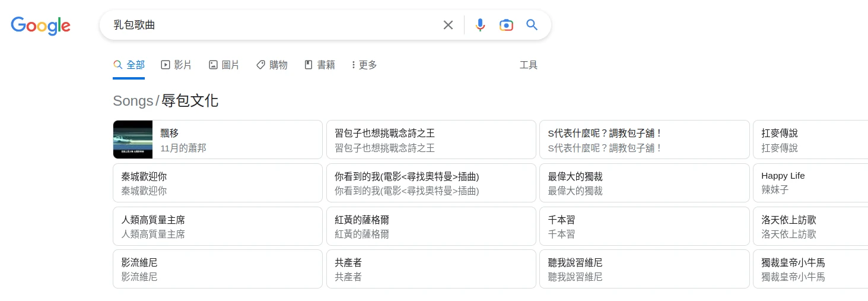Open the Happy Life song card
This screenshot has height=301, width=868.
point(810,183)
